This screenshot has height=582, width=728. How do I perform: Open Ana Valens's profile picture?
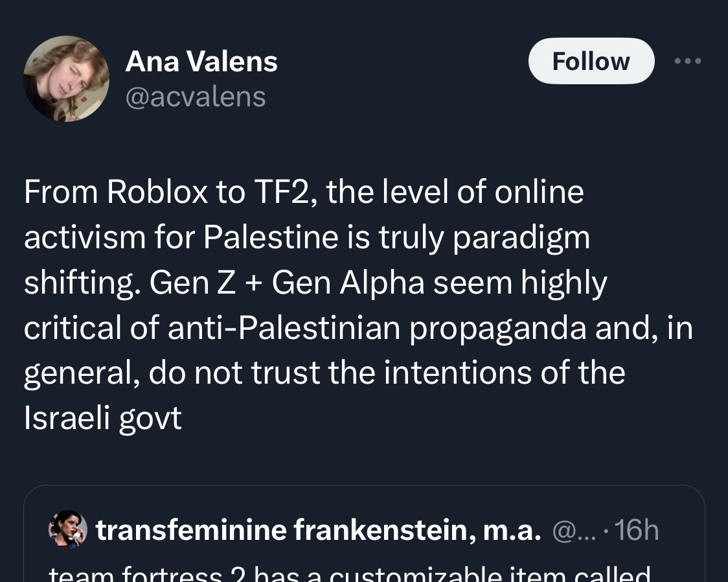tap(66, 79)
